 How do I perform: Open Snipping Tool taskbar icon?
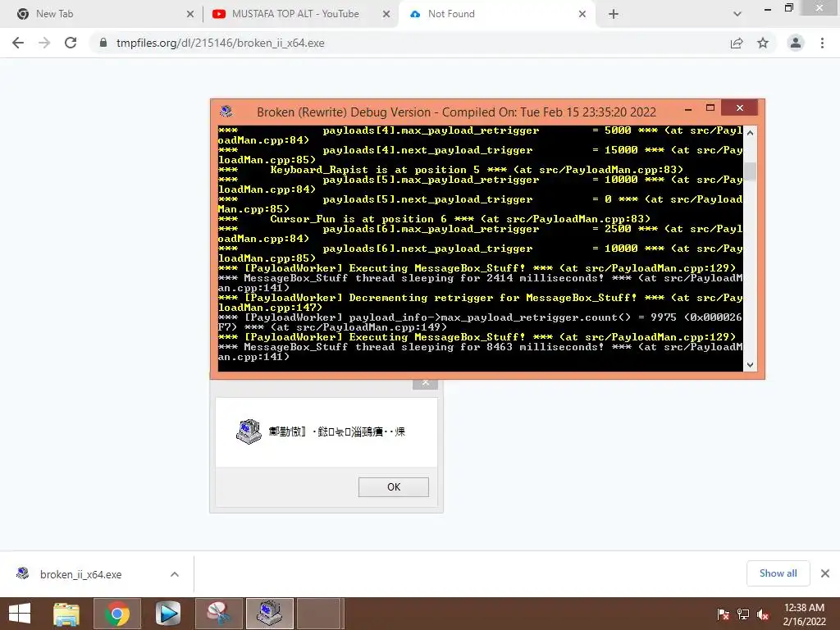tap(218, 614)
